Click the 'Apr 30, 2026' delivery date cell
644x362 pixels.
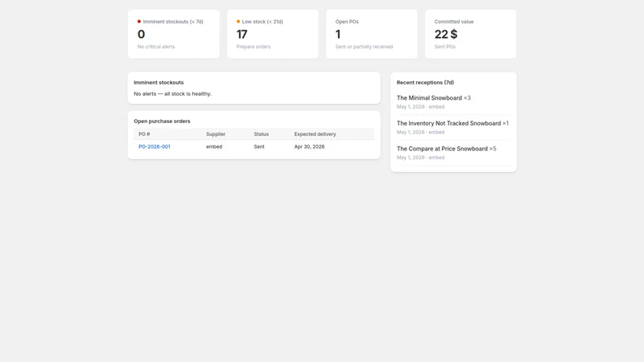pyautogui.click(x=309, y=146)
